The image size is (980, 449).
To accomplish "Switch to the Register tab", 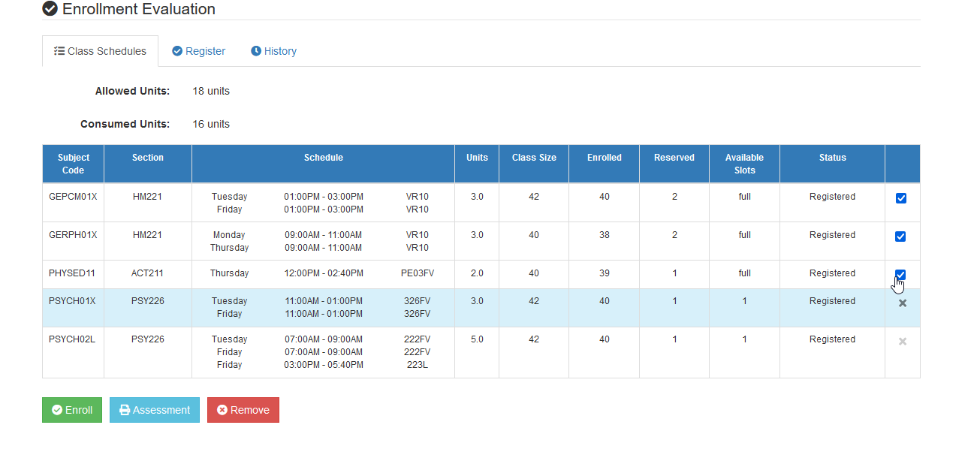I will click(x=198, y=51).
